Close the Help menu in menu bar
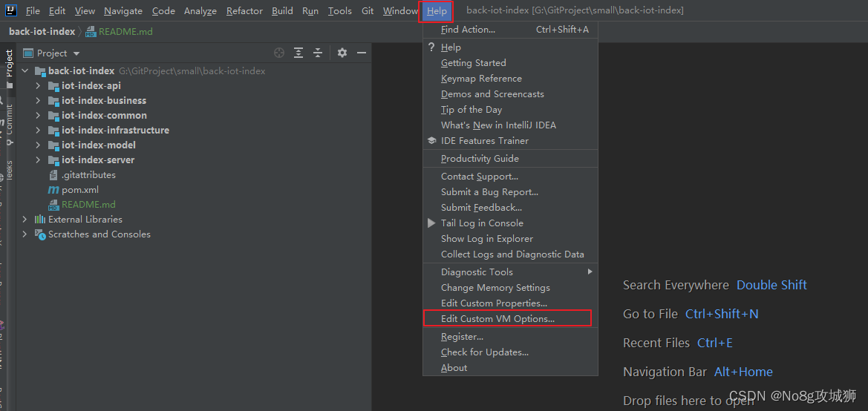Screen dimensions: 868x411 coord(437,11)
